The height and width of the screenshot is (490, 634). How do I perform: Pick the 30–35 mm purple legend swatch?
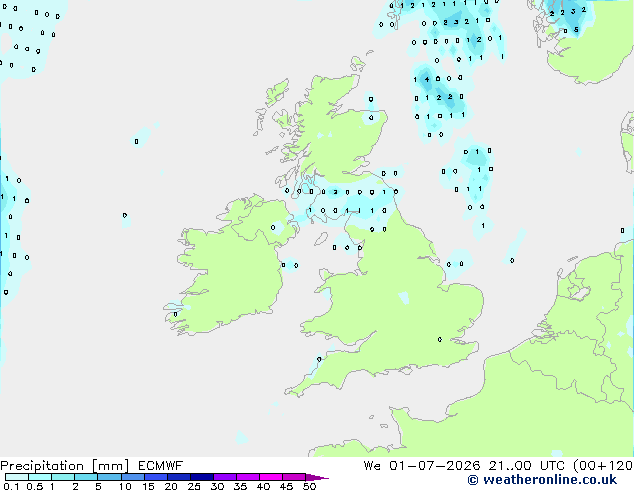pyautogui.click(x=225, y=477)
